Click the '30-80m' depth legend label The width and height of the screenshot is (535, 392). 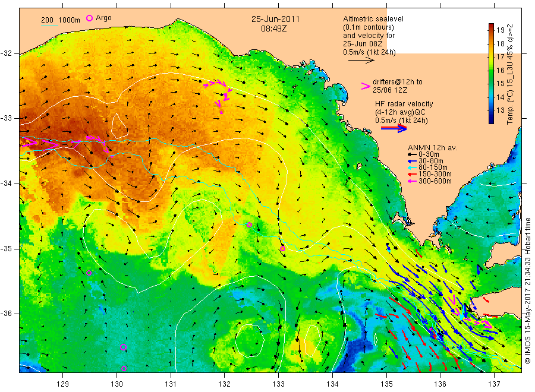[431, 161]
